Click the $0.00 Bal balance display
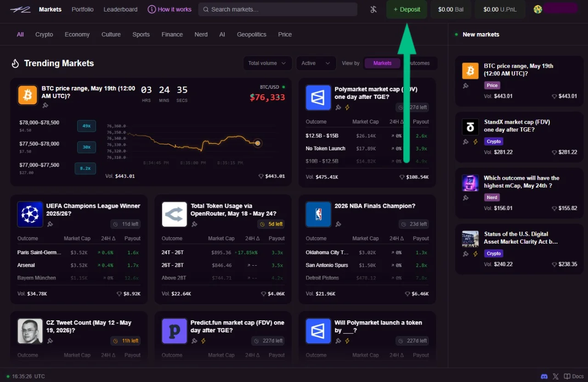This screenshot has width=588, height=382. click(x=451, y=9)
